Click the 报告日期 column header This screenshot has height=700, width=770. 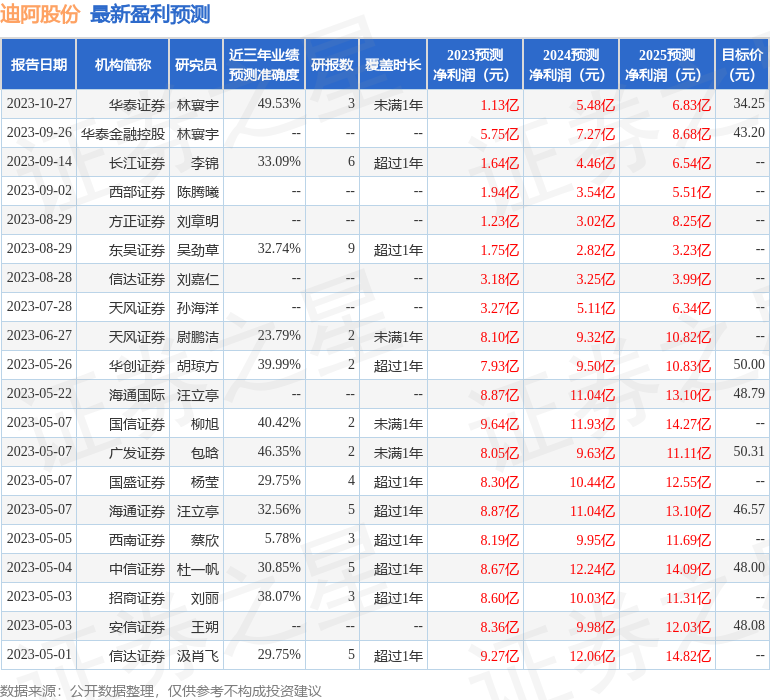39,64
